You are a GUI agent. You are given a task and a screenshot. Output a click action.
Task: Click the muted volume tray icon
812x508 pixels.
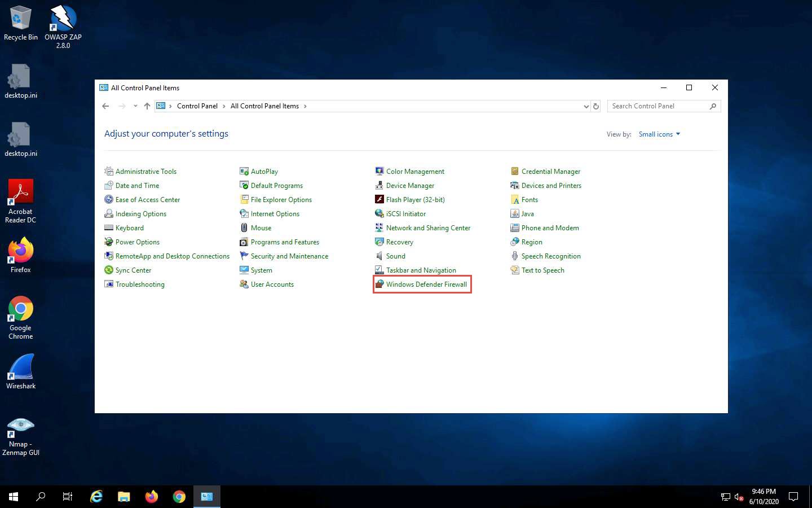pyautogui.click(x=739, y=497)
